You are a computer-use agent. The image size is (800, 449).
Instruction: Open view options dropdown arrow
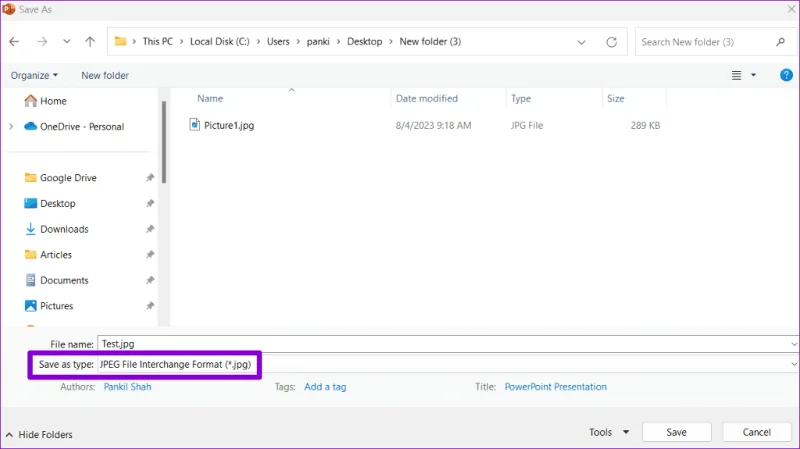[753, 76]
